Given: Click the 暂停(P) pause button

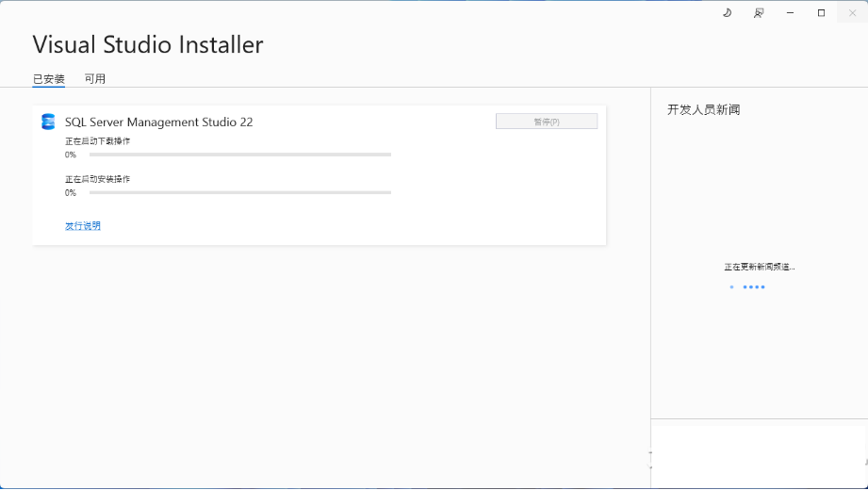Looking at the screenshot, I should point(547,122).
